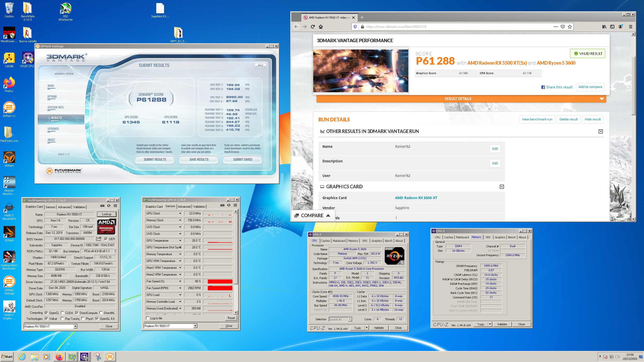Click the Bus Interface question mark icon
The width and height of the screenshot is (644, 362).
[x=115, y=251]
